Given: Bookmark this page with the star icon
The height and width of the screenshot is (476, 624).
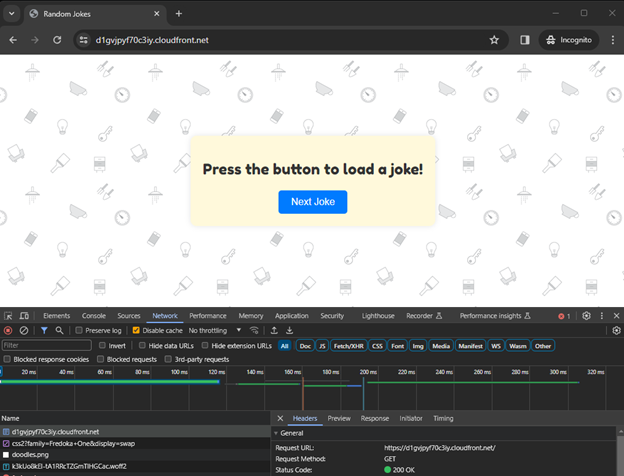Looking at the screenshot, I should click(494, 40).
